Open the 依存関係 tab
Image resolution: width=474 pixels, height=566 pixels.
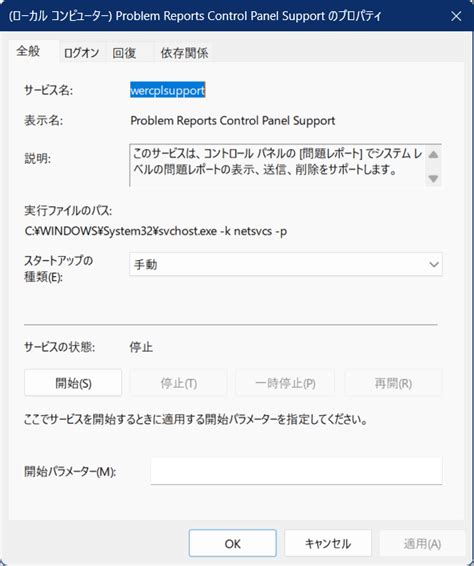pyautogui.click(x=184, y=53)
